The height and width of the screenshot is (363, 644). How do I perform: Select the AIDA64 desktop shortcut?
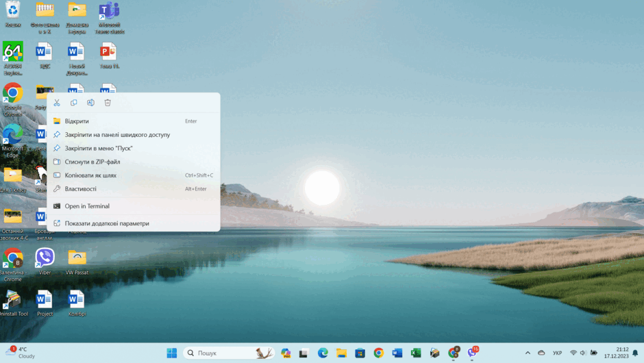click(x=13, y=58)
